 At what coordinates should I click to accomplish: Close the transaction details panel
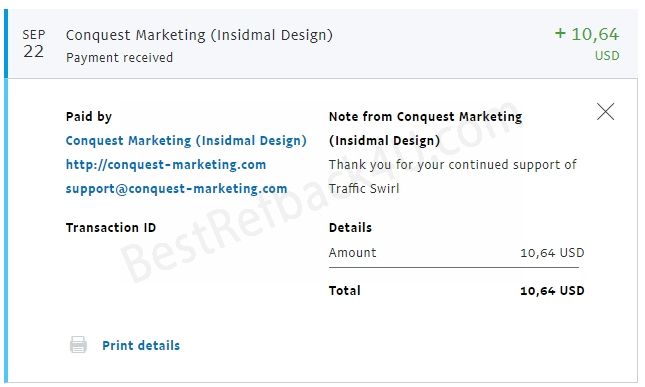pyautogui.click(x=605, y=111)
